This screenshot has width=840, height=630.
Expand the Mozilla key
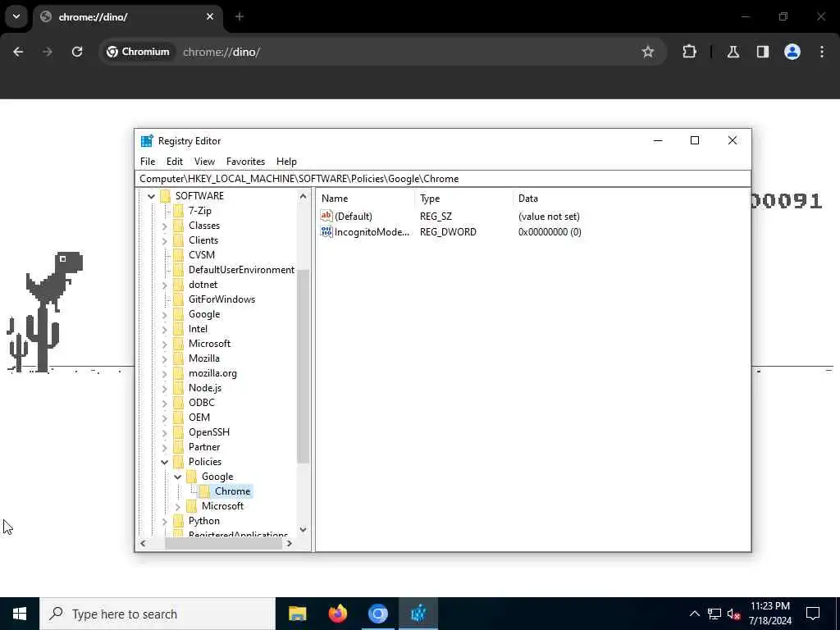point(164,358)
